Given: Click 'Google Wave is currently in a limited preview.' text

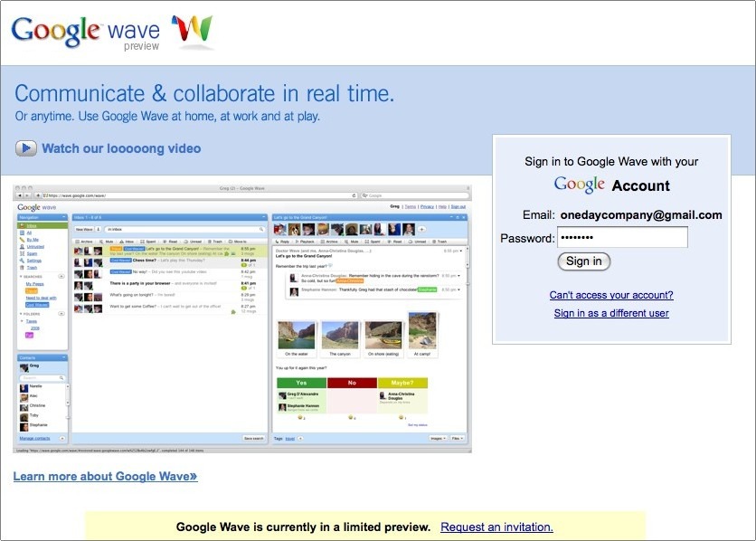Looking at the screenshot, I should tap(303, 527).
